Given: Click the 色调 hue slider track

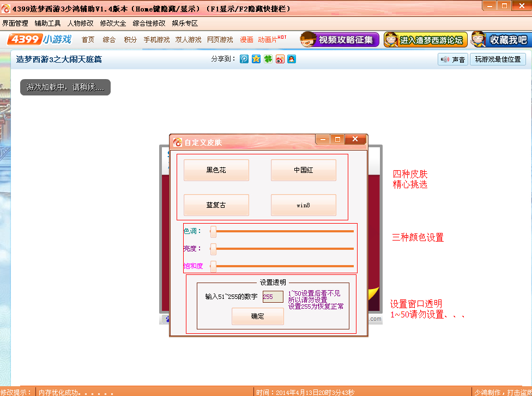Looking at the screenshot, I should tap(283, 231).
